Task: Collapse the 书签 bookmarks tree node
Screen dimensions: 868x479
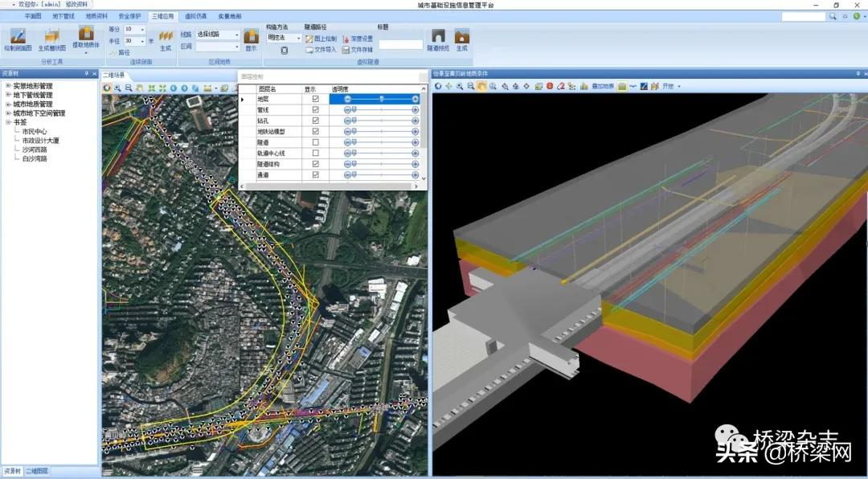Action: (8, 122)
